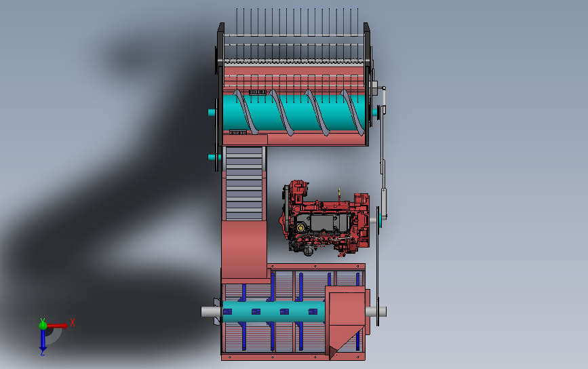Select the black left side plate of the header
Screen dimensions: 588x369
tap(220, 84)
